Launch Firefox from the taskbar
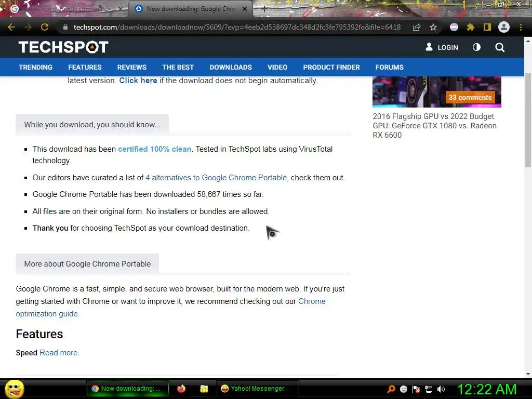This screenshot has height=399, width=532. (181, 389)
